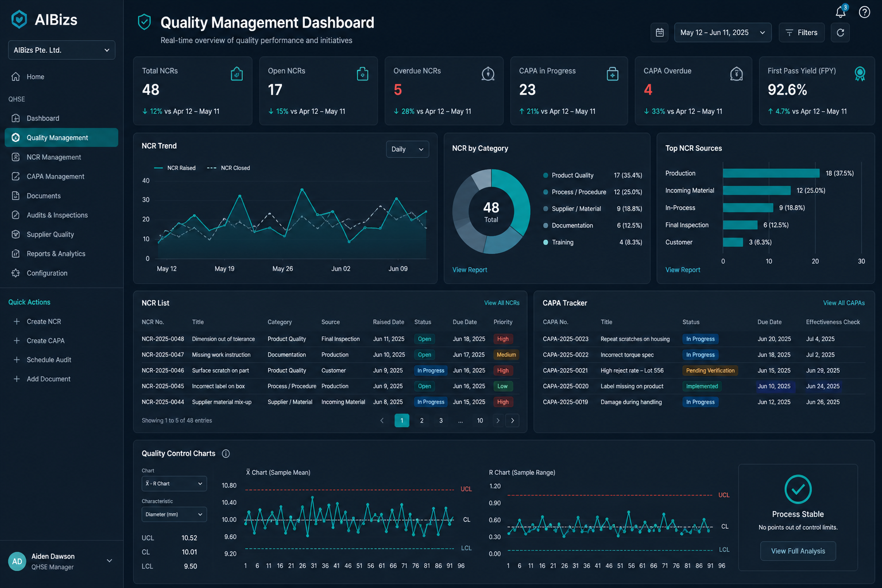Go to page 10 of NCR List
This screenshot has height=588, width=882.
coord(480,421)
